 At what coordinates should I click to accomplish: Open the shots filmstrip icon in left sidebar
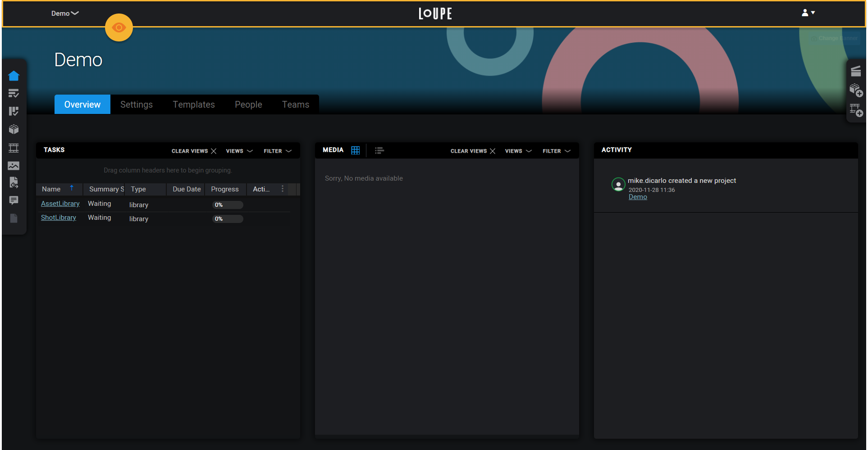14,148
